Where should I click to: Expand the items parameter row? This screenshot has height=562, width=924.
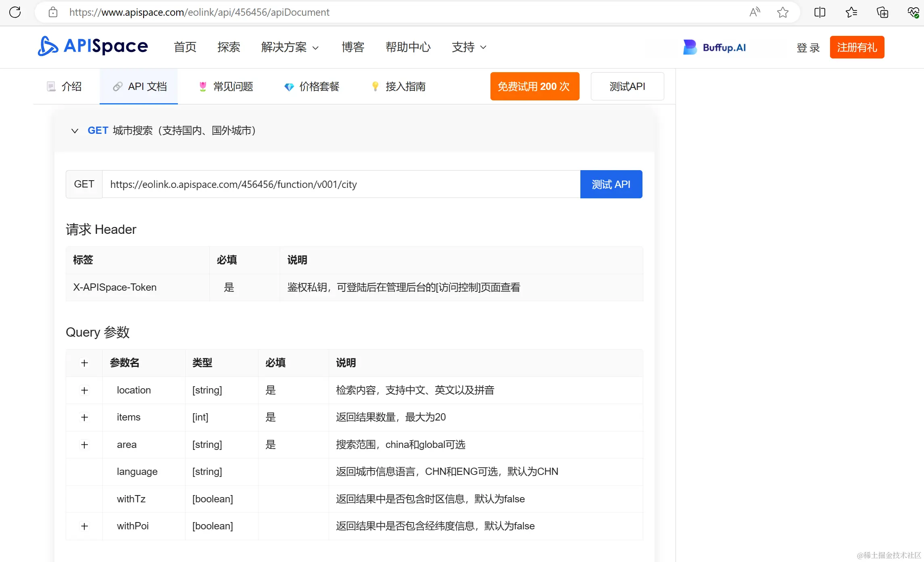pos(84,417)
